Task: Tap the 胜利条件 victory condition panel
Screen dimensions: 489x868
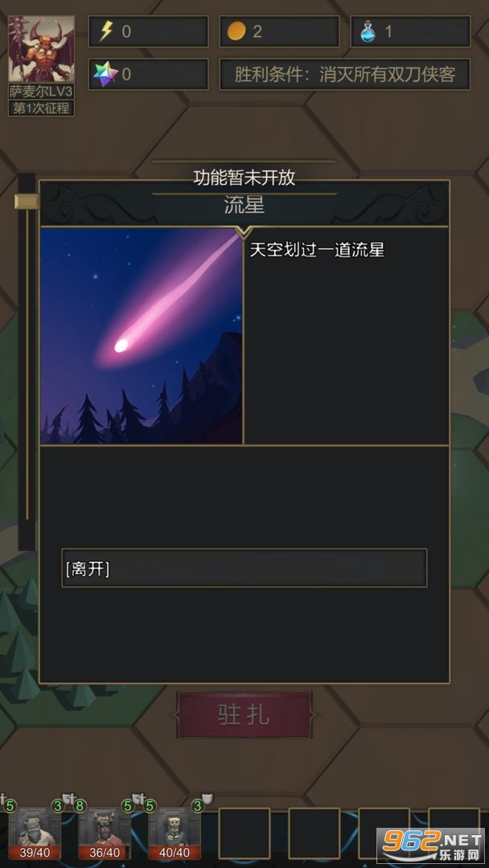Action: tap(344, 74)
